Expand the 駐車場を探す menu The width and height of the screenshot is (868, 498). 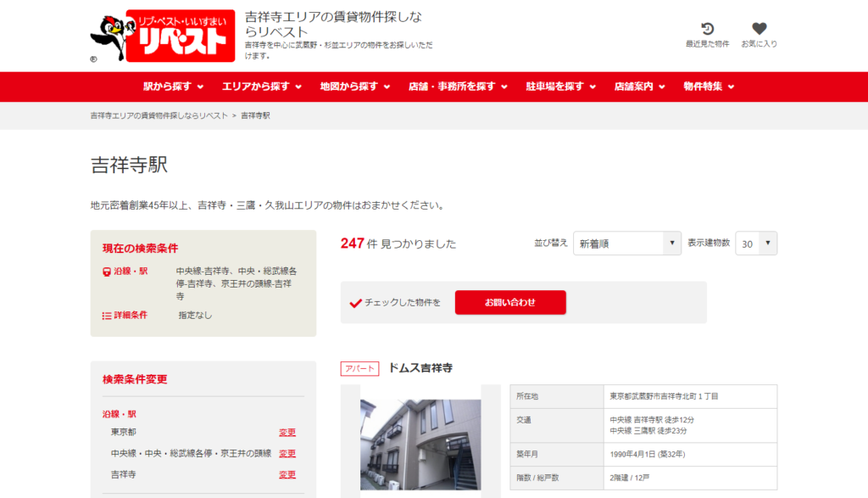tap(560, 87)
